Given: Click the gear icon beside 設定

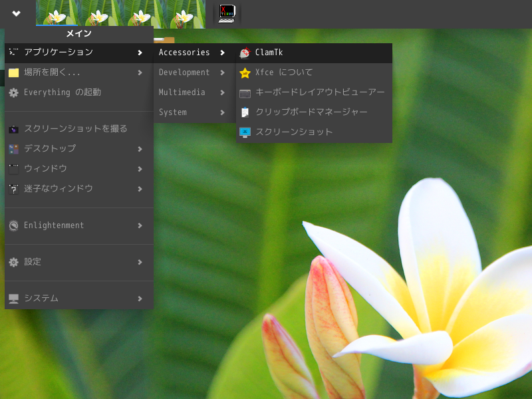Looking at the screenshot, I should pos(13,262).
